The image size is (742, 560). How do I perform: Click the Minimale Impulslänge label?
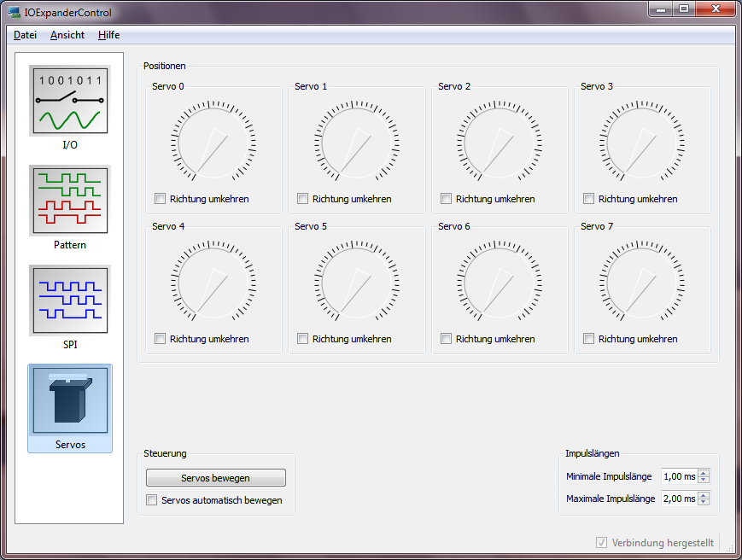tap(609, 476)
